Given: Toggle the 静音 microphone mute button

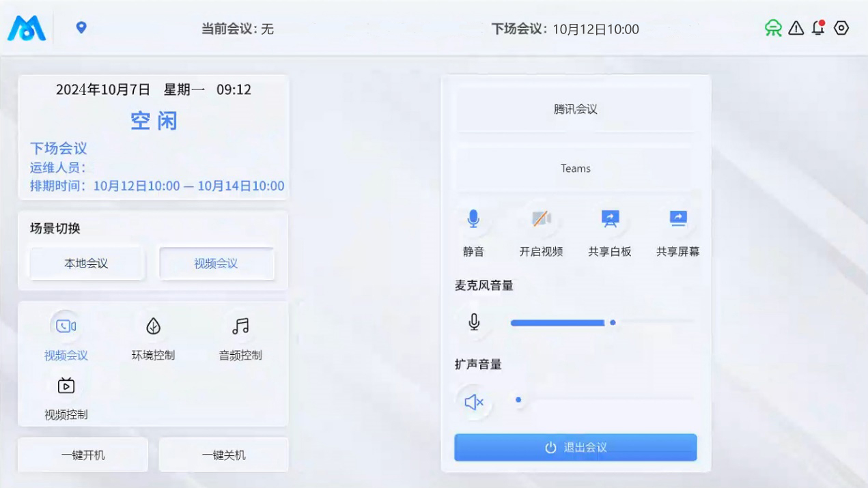Looking at the screenshot, I should click(473, 219).
